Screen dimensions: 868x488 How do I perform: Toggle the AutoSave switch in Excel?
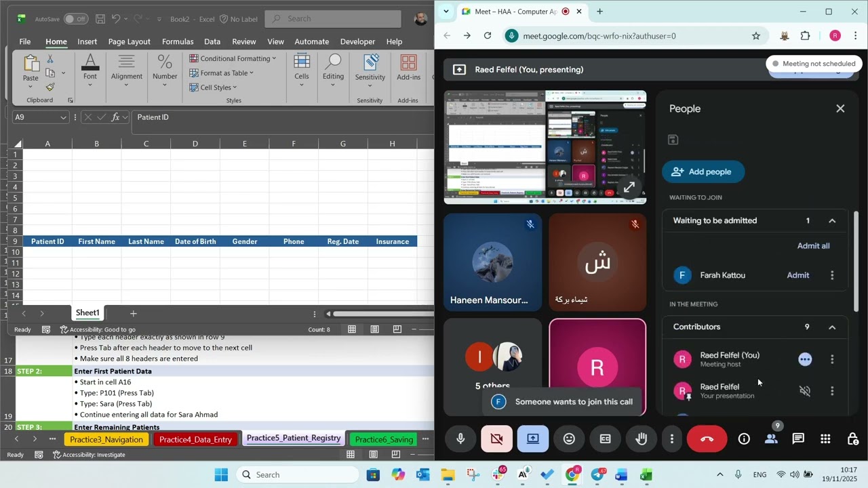pyautogui.click(x=76, y=19)
